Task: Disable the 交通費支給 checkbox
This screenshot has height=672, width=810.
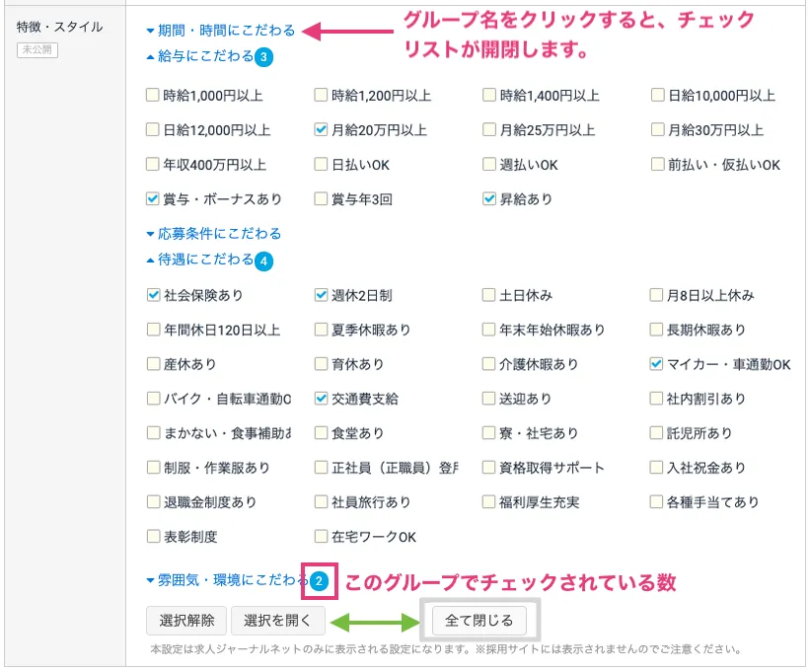Action: click(x=321, y=399)
